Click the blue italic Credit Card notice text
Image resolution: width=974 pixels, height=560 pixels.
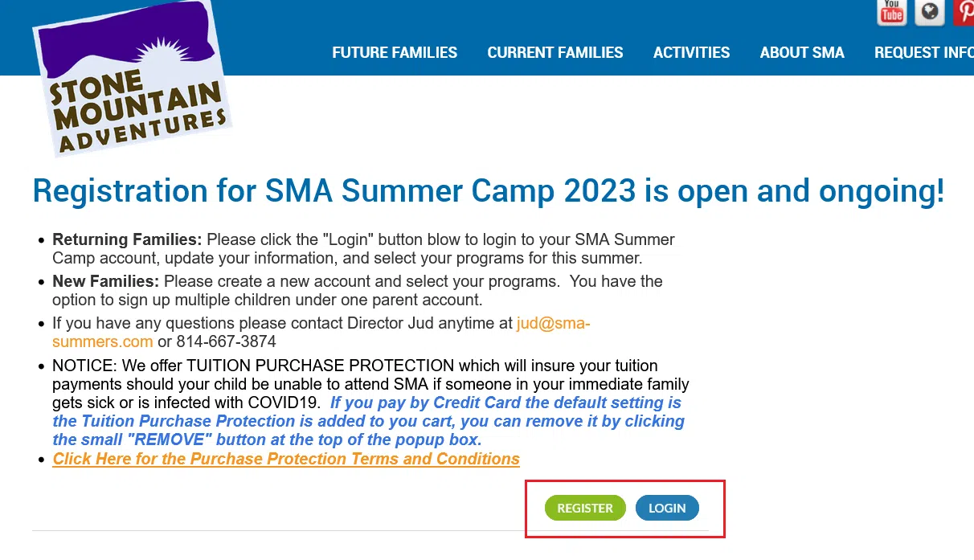pos(505,403)
